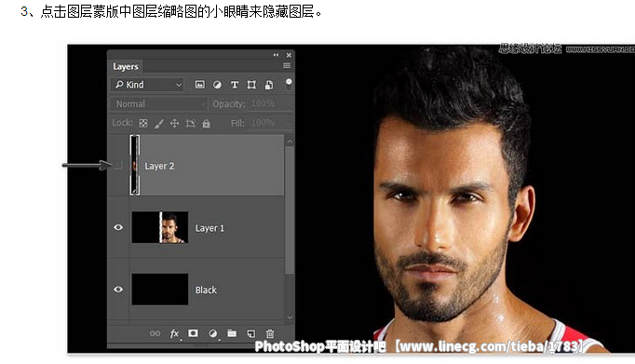Click the layers list scrollbar thumb

[x=290, y=210]
